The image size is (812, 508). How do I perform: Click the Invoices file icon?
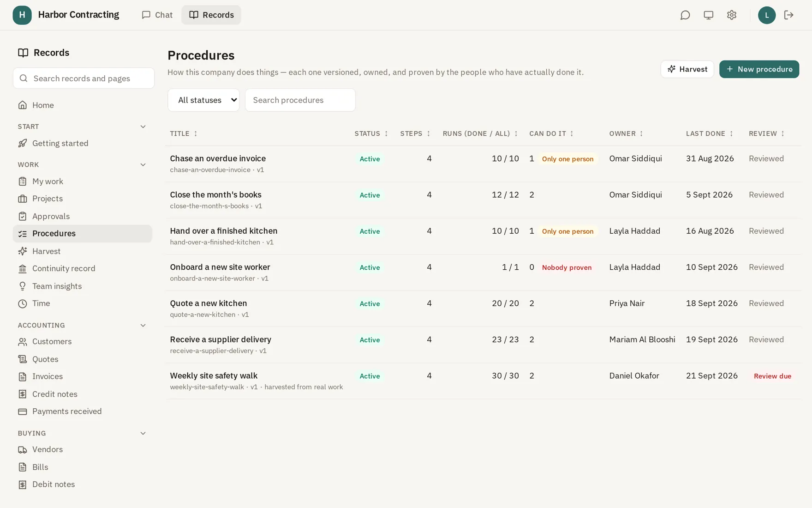23,376
